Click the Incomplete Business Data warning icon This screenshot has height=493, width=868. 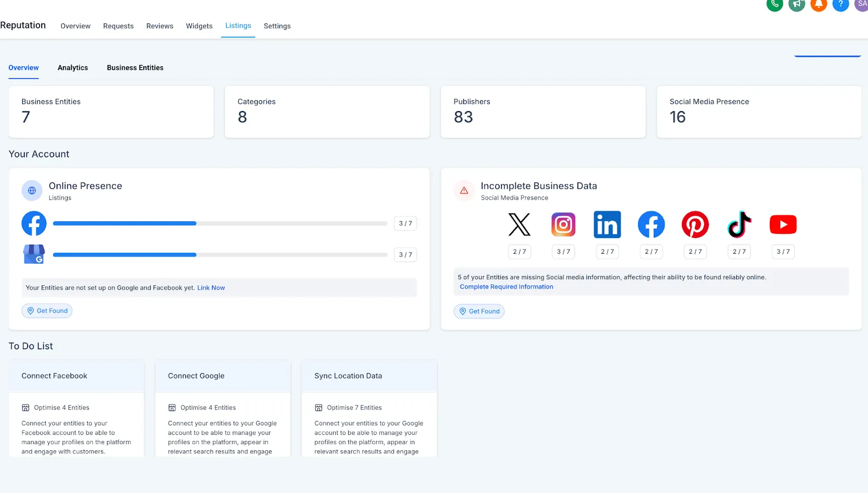click(x=464, y=190)
